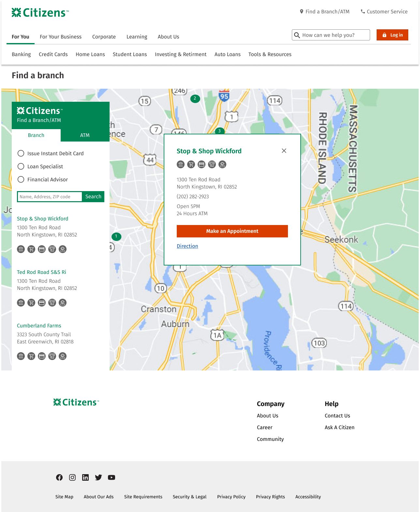Click the LinkedIn footer icon

[85, 477]
